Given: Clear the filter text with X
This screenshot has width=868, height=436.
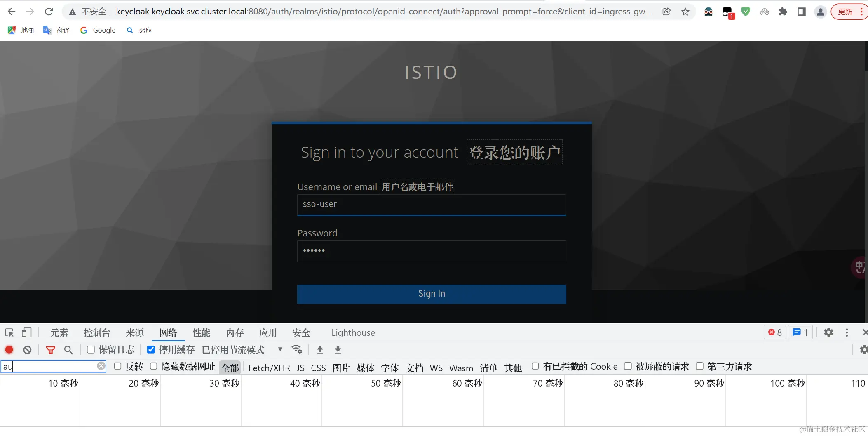Looking at the screenshot, I should click(x=101, y=366).
